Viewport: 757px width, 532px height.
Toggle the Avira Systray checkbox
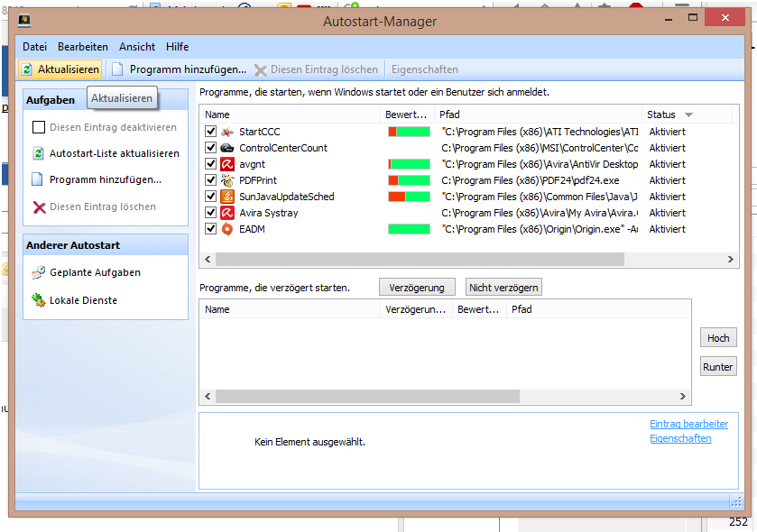(x=210, y=212)
